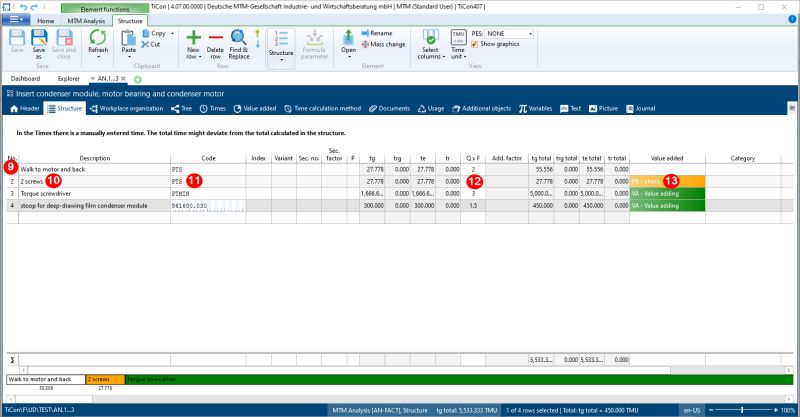Refresh the structure view

[x=98, y=41]
